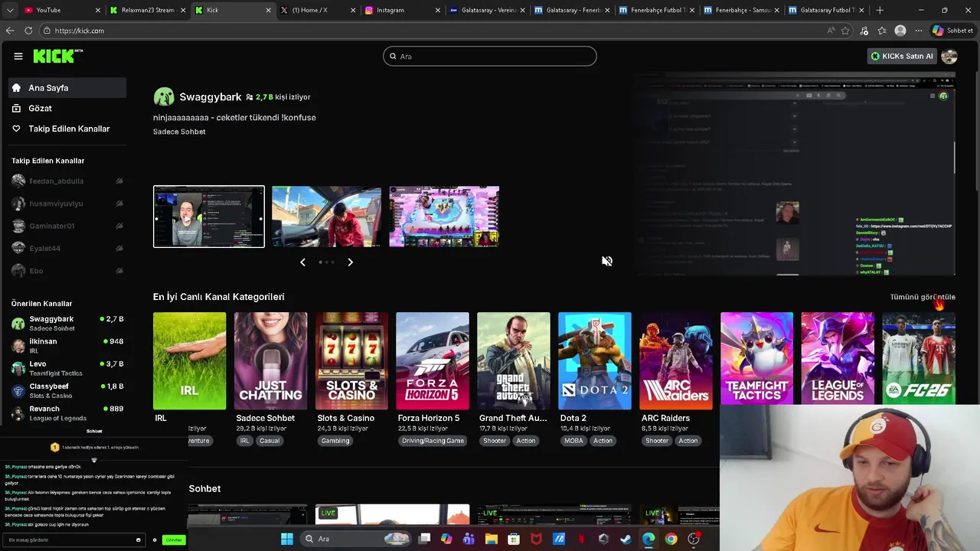Open Swaggybark in Önerilen Kanallar
980x551 pixels.
pos(67,323)
